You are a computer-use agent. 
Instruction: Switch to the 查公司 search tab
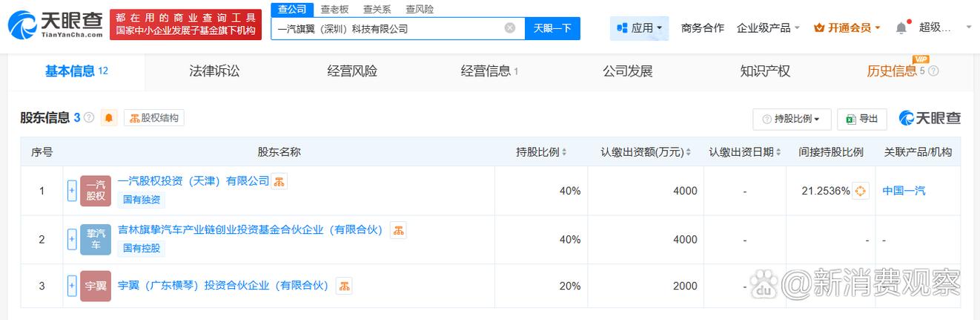coord(292,9)
